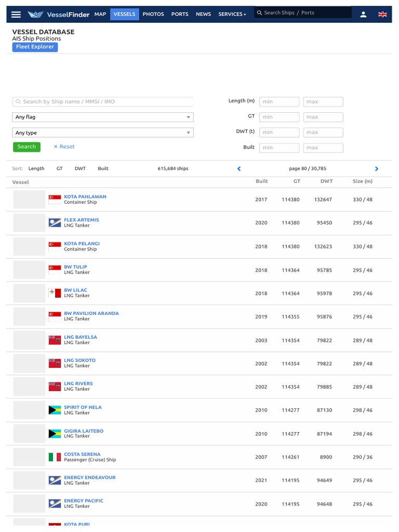Image resolution: width=399 pixels, height=532 pixels.
Task: Open the BW TULIP vessel link
Action: (x=76, y=267)
